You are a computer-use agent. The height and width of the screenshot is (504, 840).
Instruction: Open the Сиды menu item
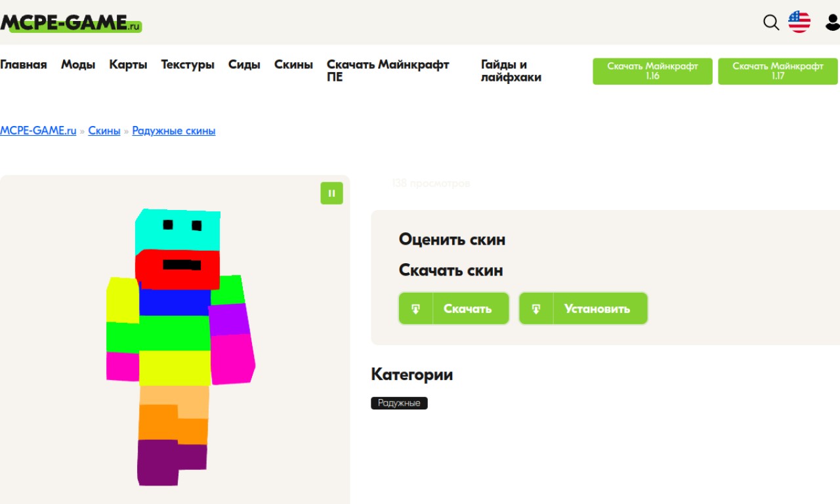pyautogui.click(x=244, y=64)
